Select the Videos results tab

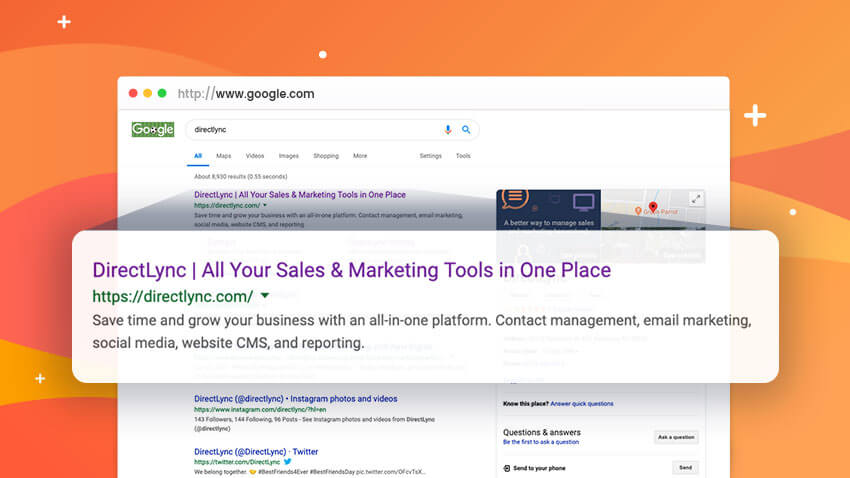coord(255,156)
